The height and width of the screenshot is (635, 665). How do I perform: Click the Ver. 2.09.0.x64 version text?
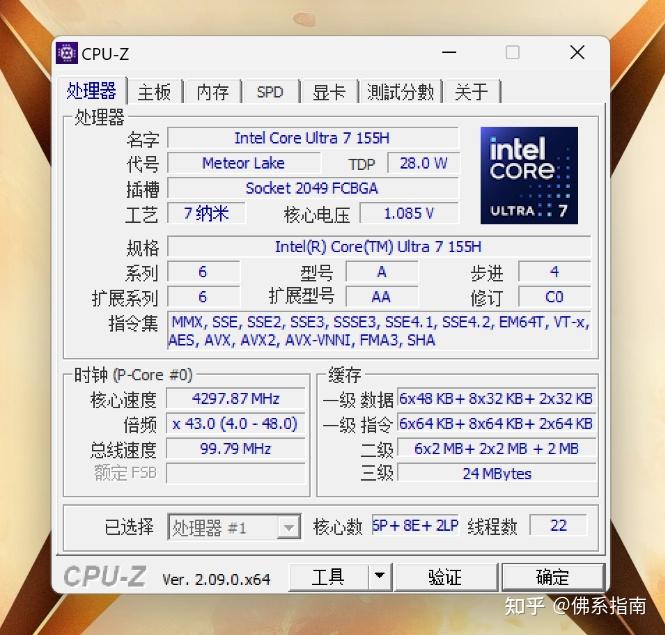(x=216, y=579)
